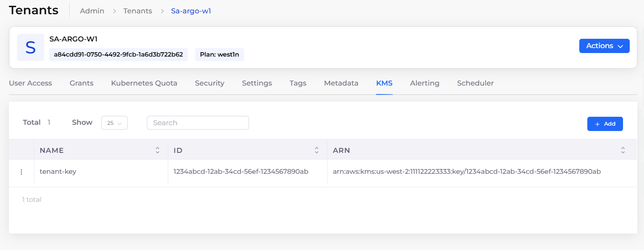Navigate to Admin breadcrumb link
The image size is (644, 250).
click(92, 11)
